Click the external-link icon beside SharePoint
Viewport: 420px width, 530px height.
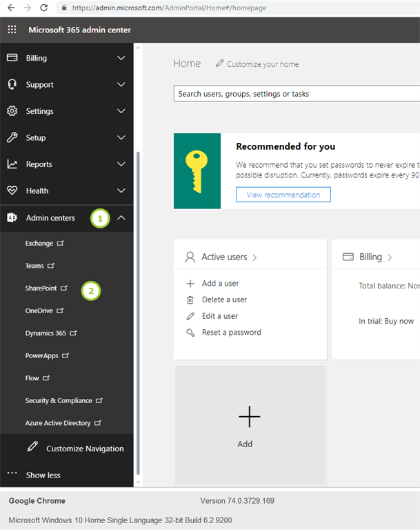coord(64,288)
